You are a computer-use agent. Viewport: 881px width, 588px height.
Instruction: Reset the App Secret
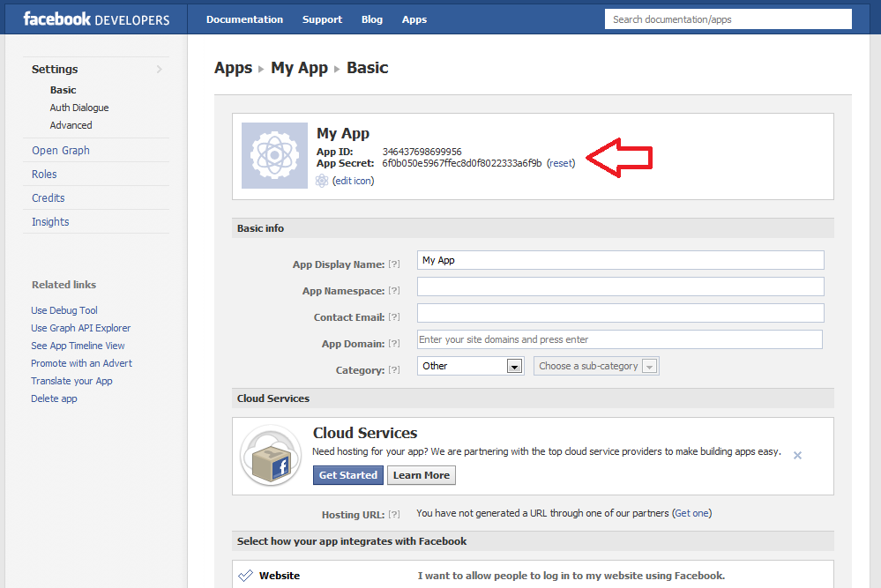[561, 163]
